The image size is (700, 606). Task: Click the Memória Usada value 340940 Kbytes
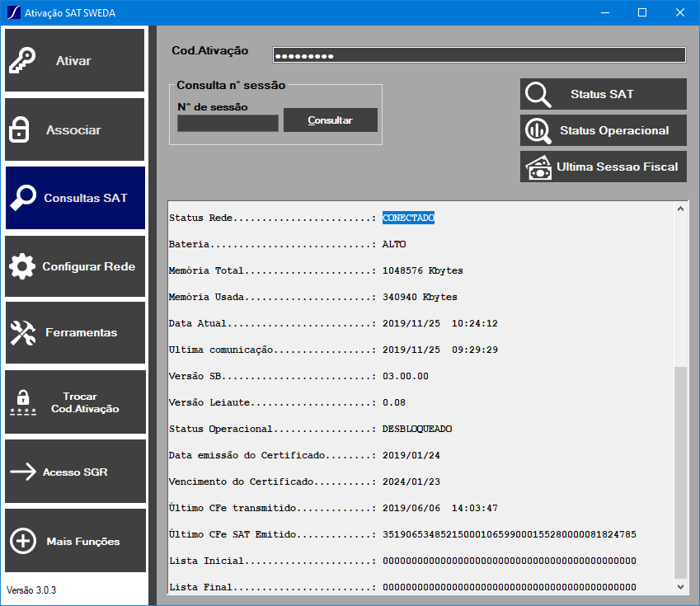[420, 297]
